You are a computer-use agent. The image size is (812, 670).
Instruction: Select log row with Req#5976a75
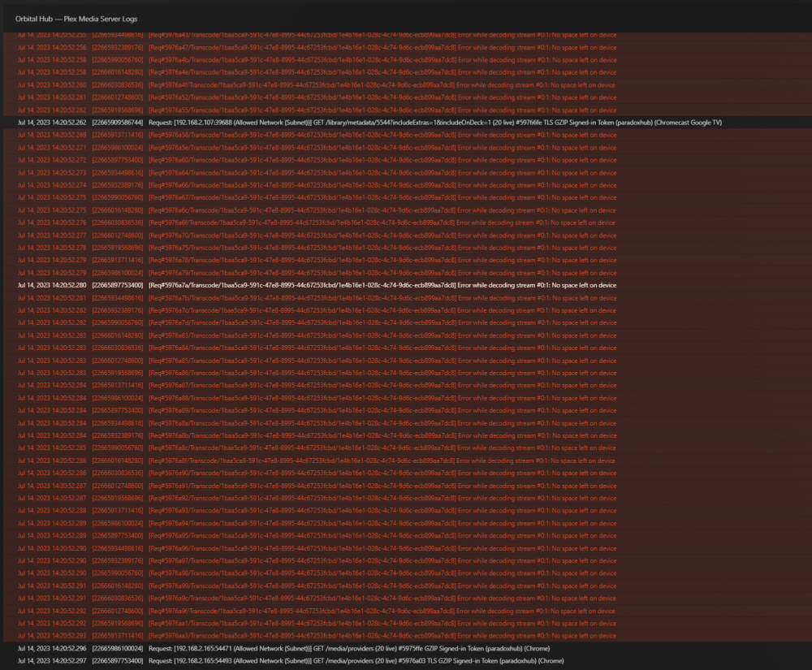pyautogui.click(x=406, y=248)
